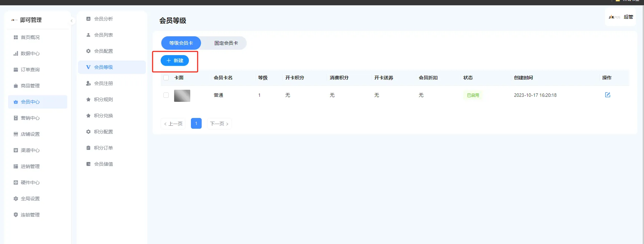Viewport: 644px width, 244px height.
Task: Click the 商品管理 bag icon
Action: (15, 86)
